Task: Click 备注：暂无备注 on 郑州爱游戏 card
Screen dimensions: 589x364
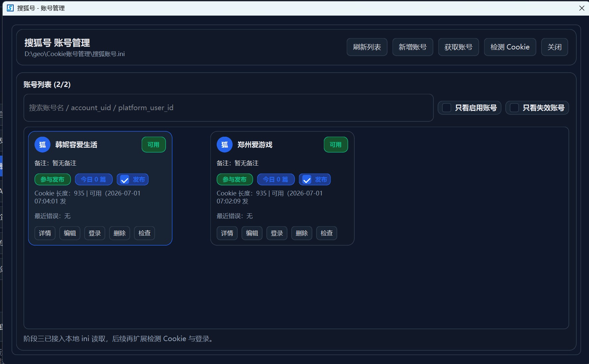Action: (x=238, y=163)
